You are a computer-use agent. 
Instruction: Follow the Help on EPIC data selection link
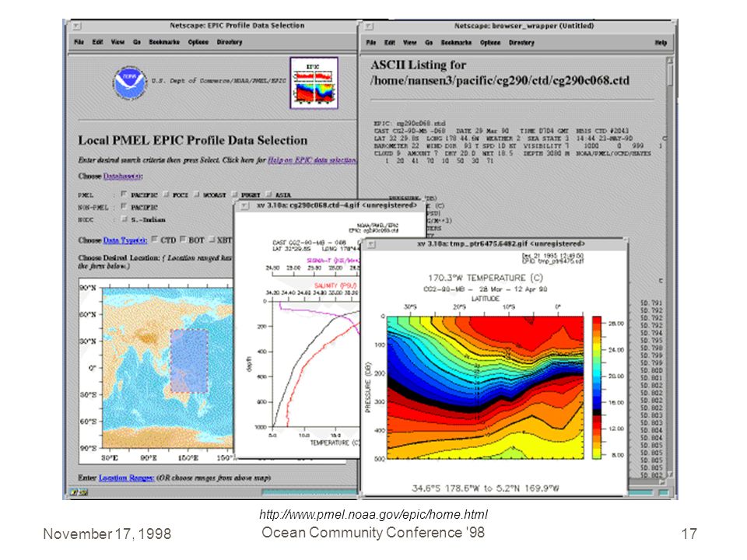pos(311,160)
